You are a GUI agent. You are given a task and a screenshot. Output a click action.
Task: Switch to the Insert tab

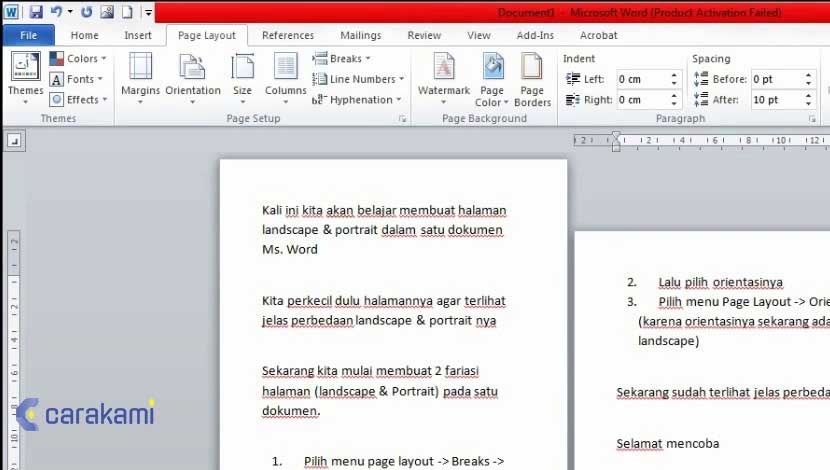pyautogui.click(x=138, y=35)
